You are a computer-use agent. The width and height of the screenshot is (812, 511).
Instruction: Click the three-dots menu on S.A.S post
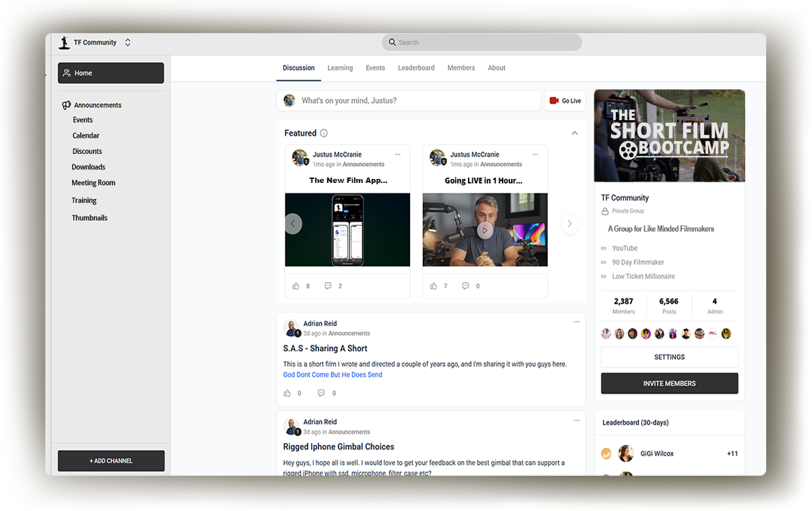(577, 322)
